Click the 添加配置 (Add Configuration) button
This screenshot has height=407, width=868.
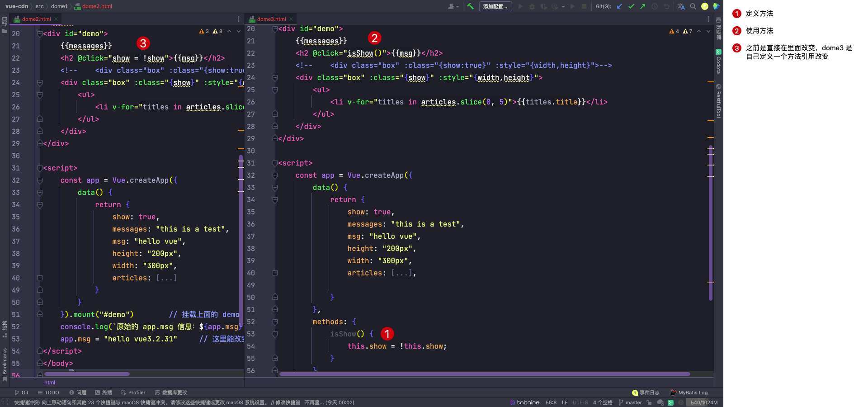(x=495, y=6)
